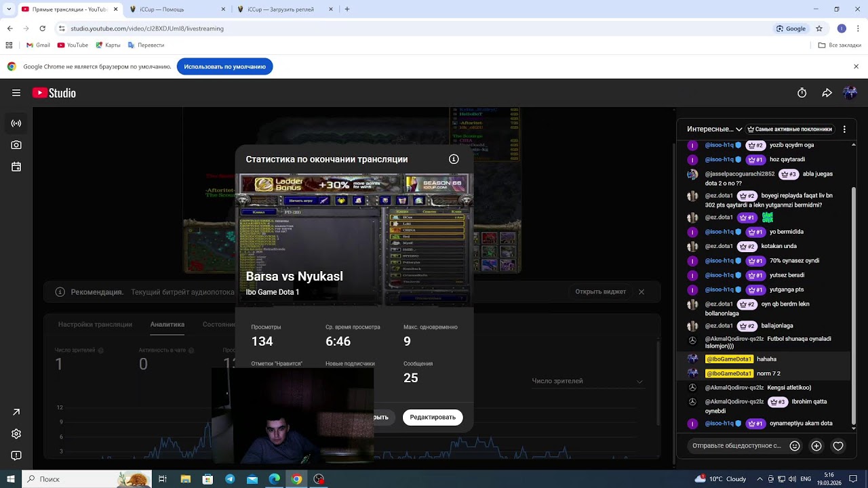Open the Windows Start menu
This screenshot has width=868, height=488.
coord(11,479)
